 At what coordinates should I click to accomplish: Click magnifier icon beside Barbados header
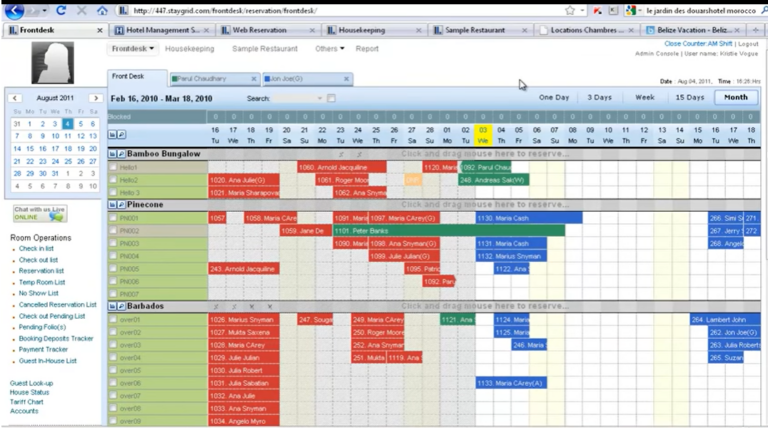click(121, 306)
